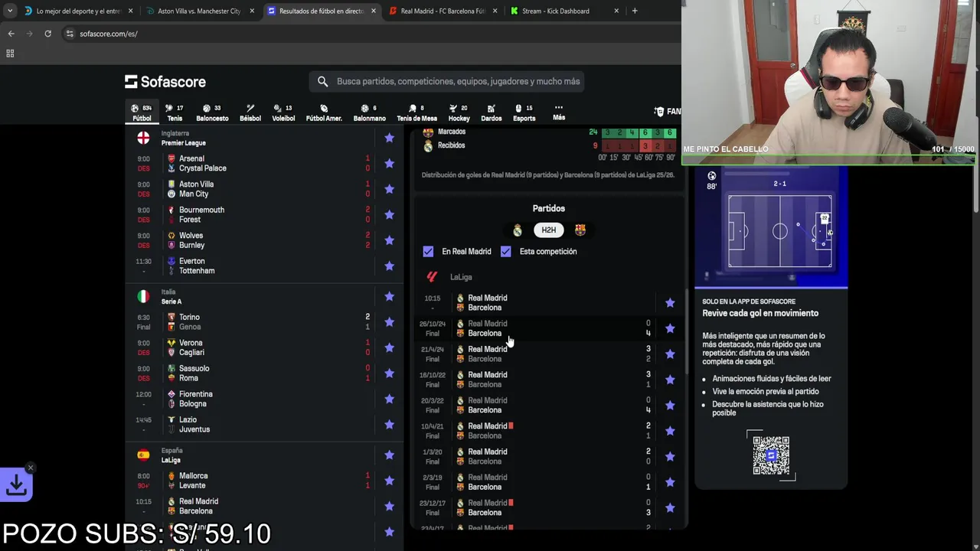This screenshot has width=980, height=551.
Task: Select the Esports icon
Action: (524, 112)
